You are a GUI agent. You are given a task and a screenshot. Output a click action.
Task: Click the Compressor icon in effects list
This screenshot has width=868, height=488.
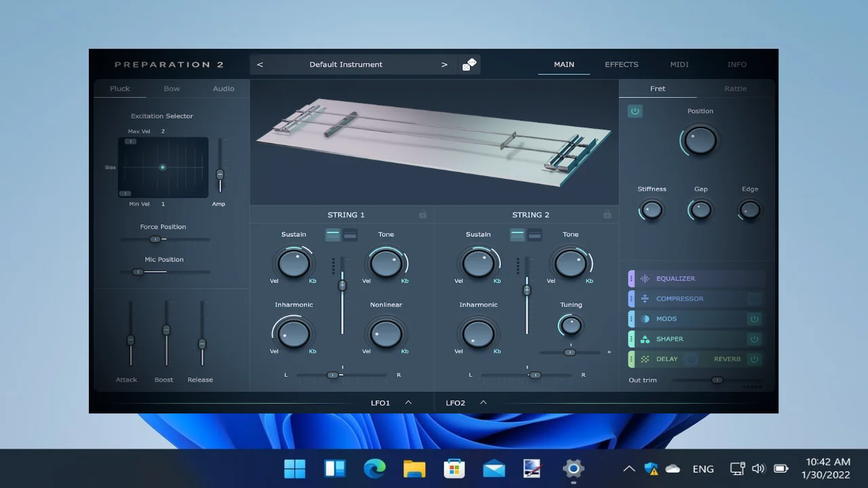pos(645,298)
